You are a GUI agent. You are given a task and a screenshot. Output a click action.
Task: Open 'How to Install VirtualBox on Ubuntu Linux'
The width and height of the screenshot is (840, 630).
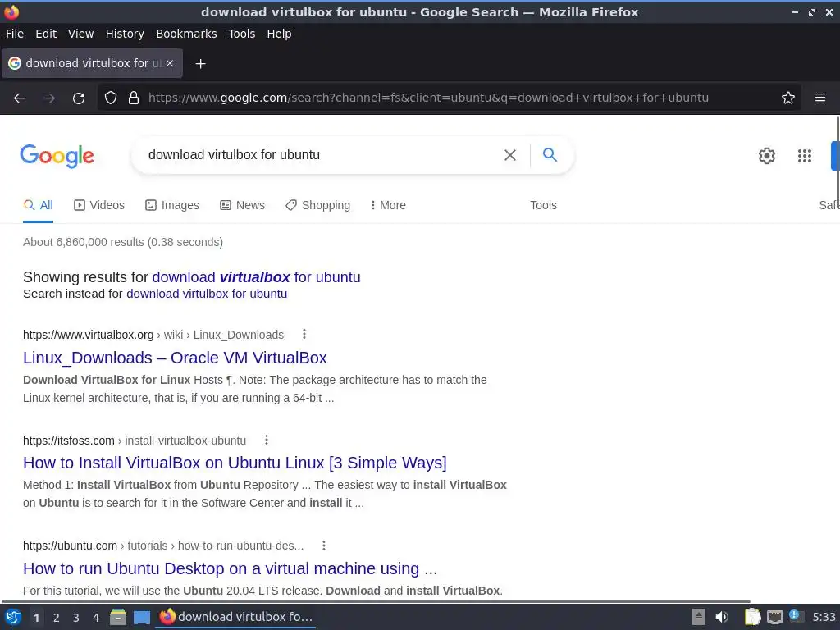pos(235,463)
